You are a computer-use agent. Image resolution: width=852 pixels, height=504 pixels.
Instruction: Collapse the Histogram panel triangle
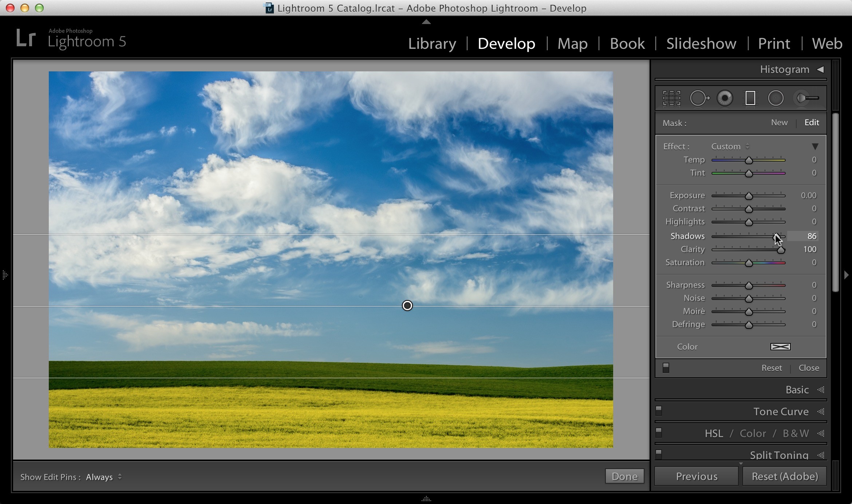pyautogui.click(x=820, y=69)
